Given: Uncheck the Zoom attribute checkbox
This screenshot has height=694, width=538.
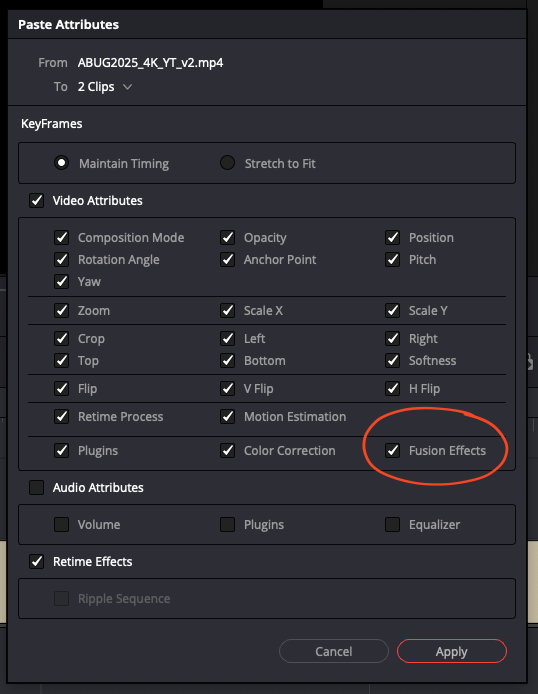Looking at the screenshot, I should pyautogui.click(x=61, y=311).
